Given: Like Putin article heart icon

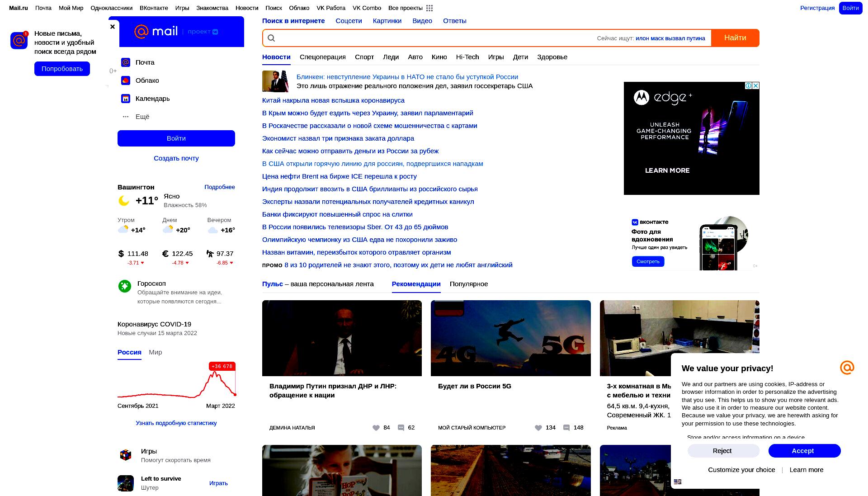Looking at the screenshot, I should [x=376, y=428].
